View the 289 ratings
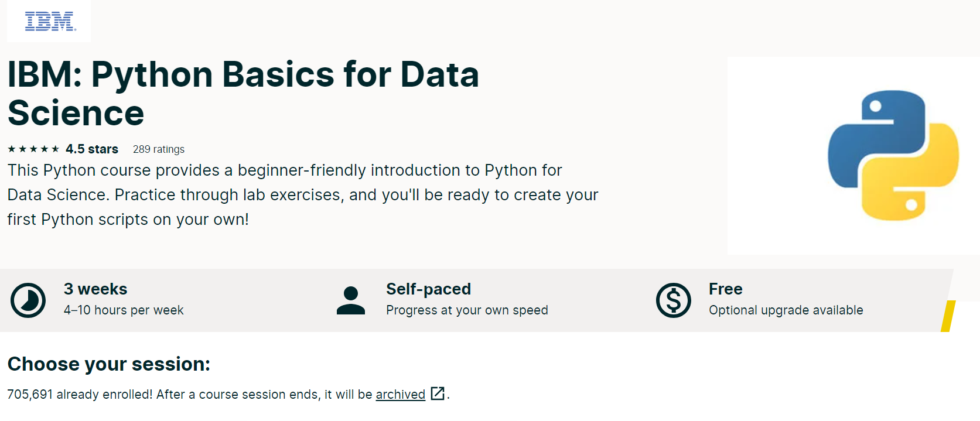The height and width of the screenshot is (421, 980). [159, 149]
